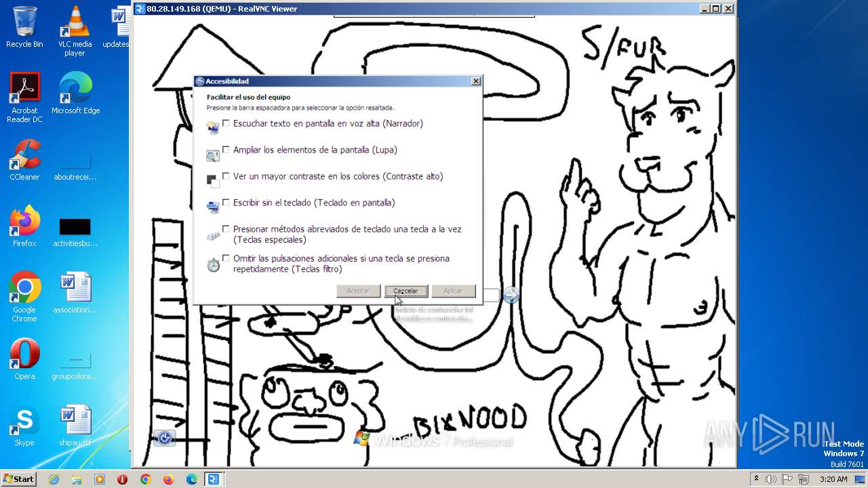Open Firefox from the taskbar
Screen dimensions: 868x488
168,479
